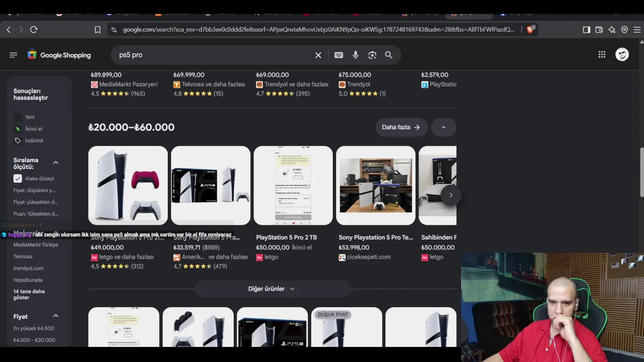Open the Sony Playstation 5 Pro çiçeksepeti image
The image size is (644, 362).
click(x=376, y=186)
